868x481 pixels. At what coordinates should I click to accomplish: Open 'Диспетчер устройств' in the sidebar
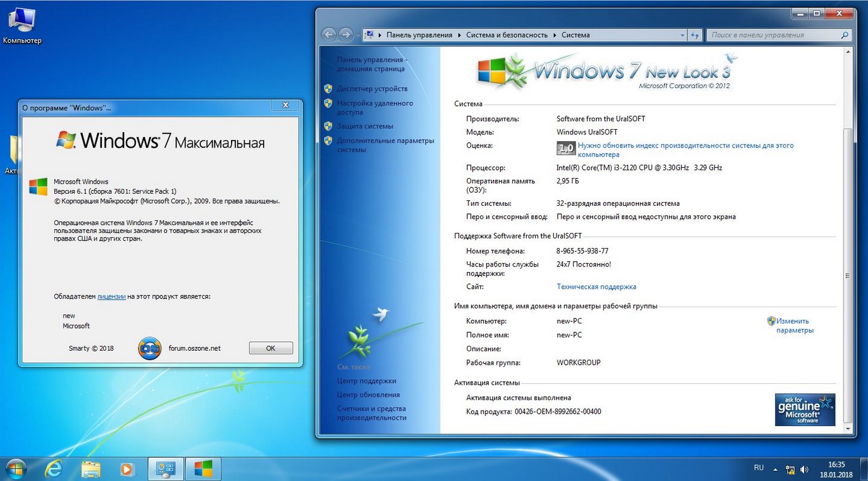coord(372,88)
